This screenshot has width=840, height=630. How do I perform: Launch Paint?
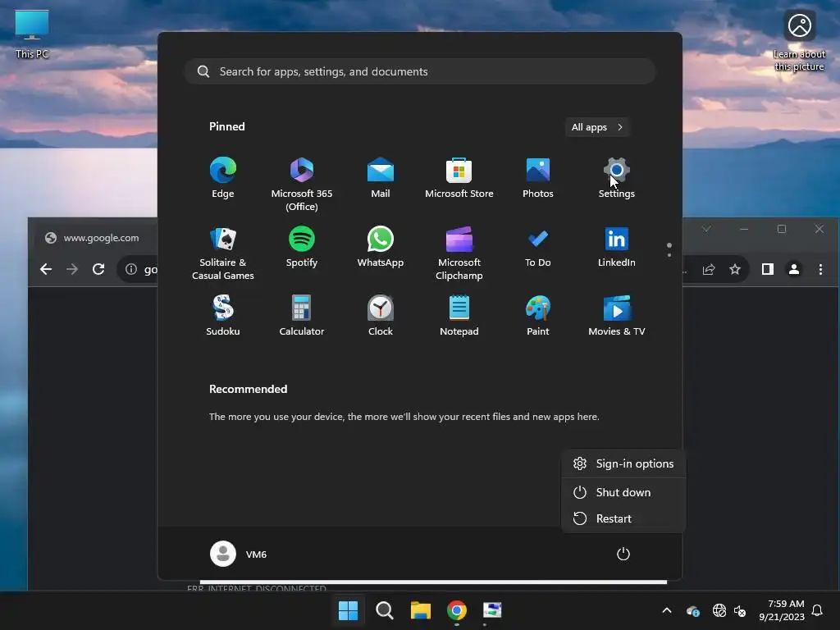[x=538, y=316]
